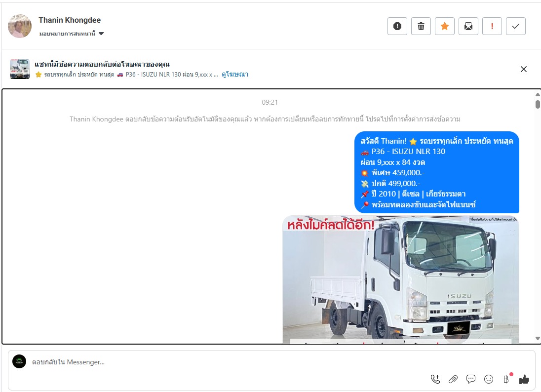
Task: Click the reply in Messenger input field
Action: [x=221, y=362]
